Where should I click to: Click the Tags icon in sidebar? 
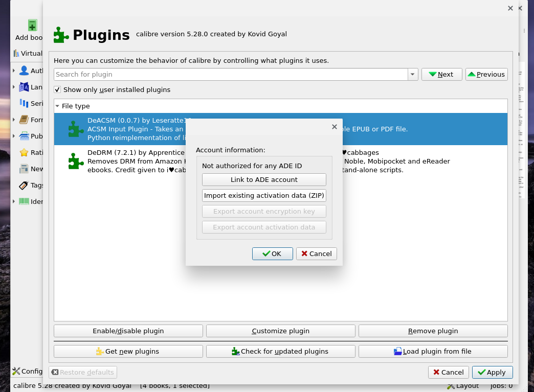(x=24, y=185)
